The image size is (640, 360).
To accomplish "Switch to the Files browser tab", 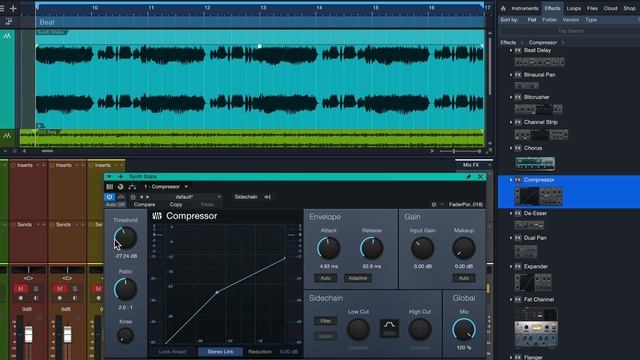I will (x=592, y=8).
